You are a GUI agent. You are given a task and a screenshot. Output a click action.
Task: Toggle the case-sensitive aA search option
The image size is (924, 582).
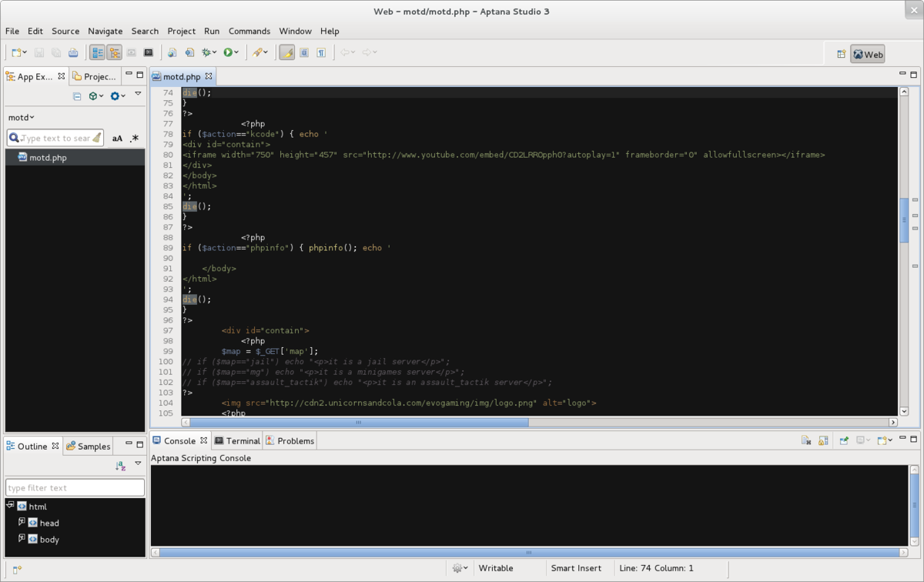(117, 139)
